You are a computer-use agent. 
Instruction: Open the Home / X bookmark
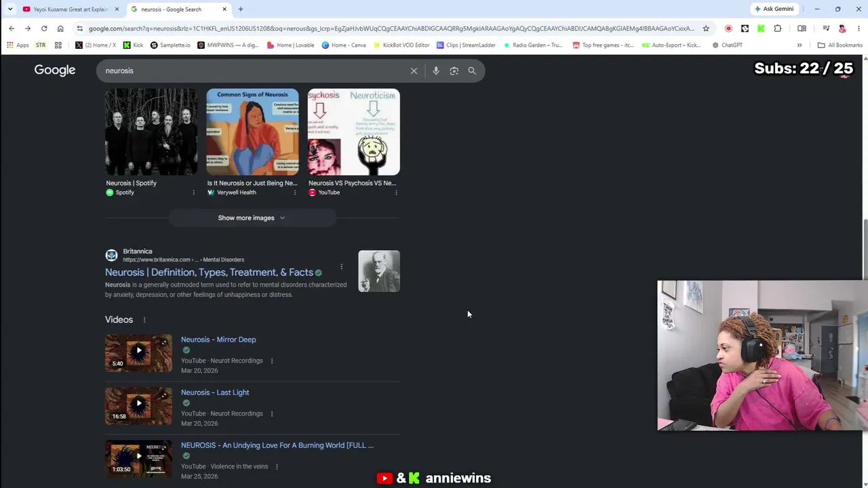(x=95, y=45)
